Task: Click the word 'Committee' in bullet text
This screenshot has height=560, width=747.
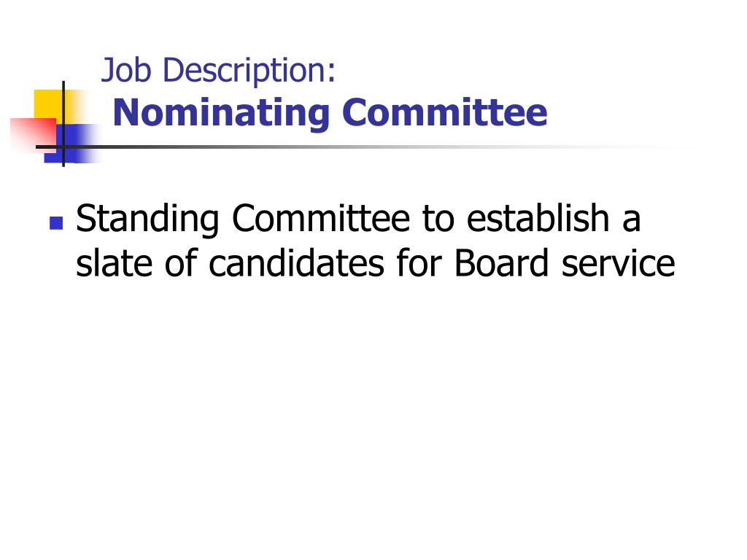Action: tap(321, 218)
